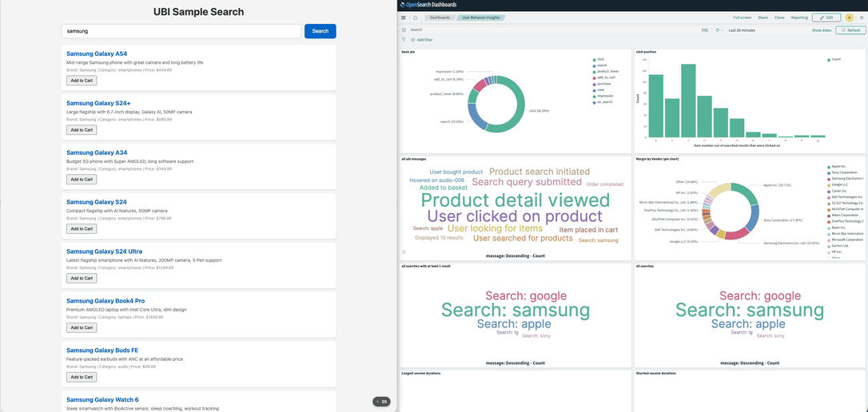The width and height of the screenshot is (868, 412).
Task: Click 'Search: google' in all searches panel
Action: pos(759,296)
